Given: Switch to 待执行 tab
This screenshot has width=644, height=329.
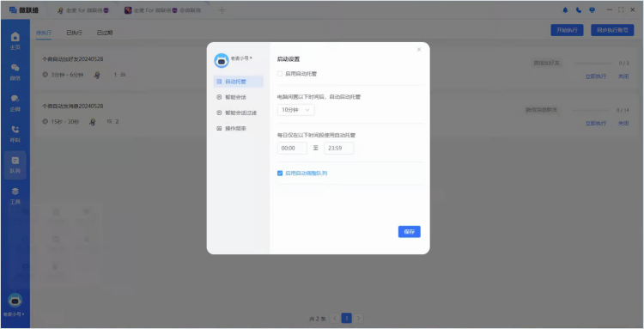Looking at the screenshot, I should coord(44,33).
